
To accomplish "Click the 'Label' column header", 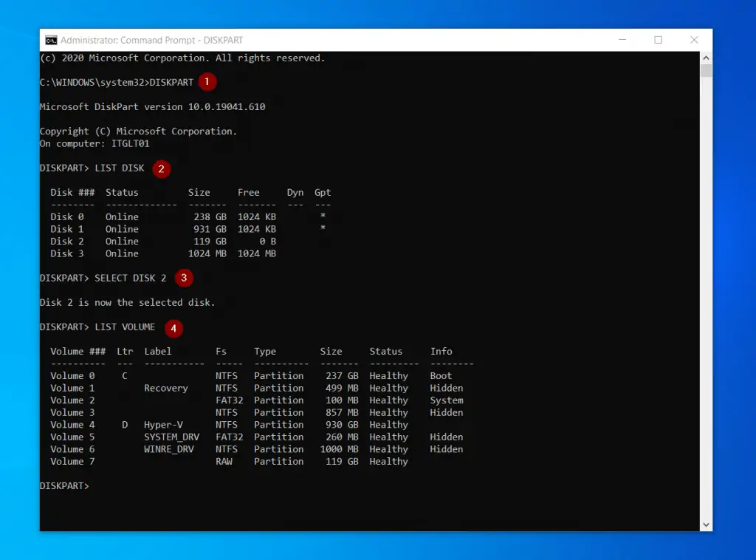I will pyautogui.click(x=158, y=351).
